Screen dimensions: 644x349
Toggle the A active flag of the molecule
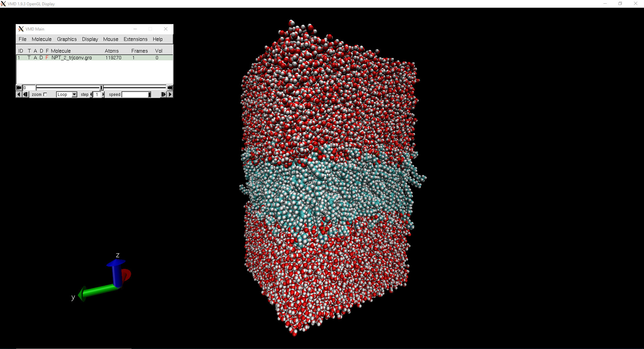(35, 58)
